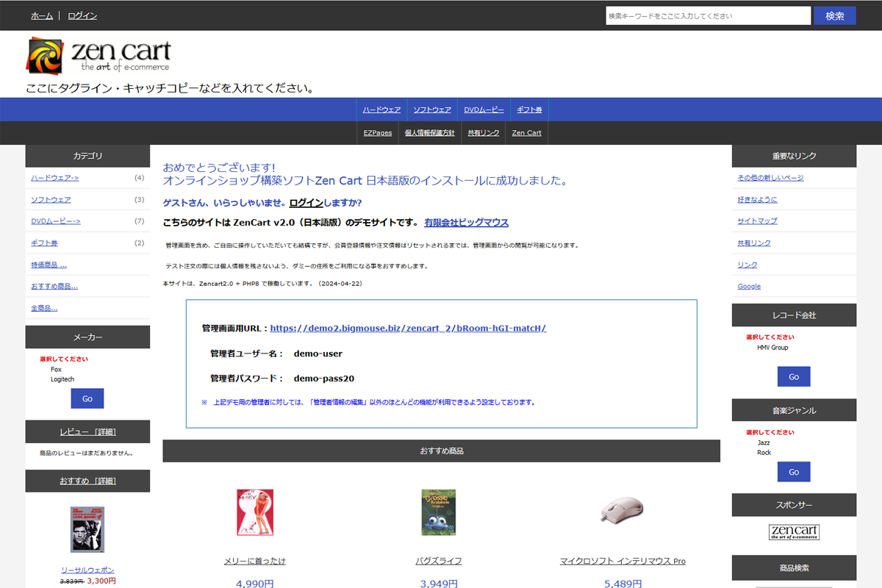Viewport: 882px width, 588px height.
Task: Select 選択してください in the maker list
Action: click(x=64, y=359)
